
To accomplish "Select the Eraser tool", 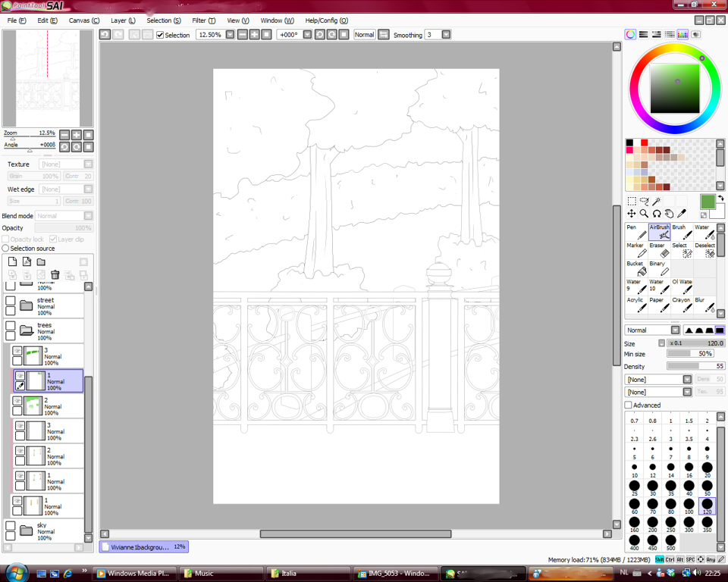I will (657, 250).
